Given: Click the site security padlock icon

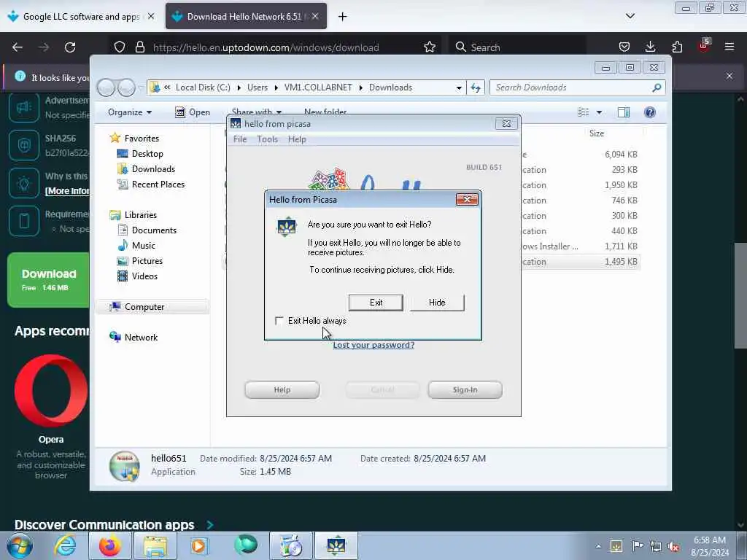Looking at the screenshot, I should 139,47.
